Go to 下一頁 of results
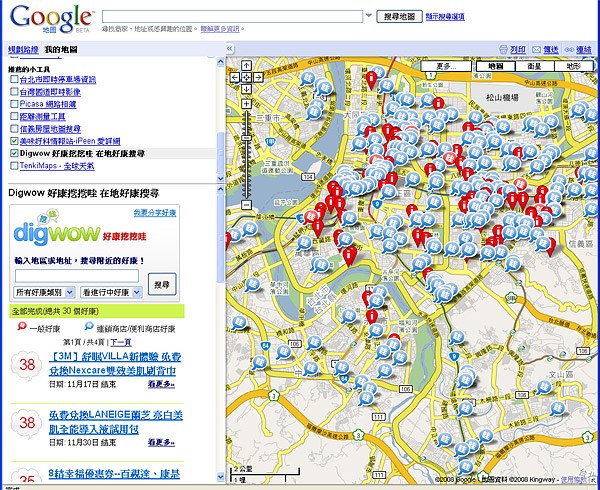The height and width of the screenshot is (490, 600). [121, 342]
